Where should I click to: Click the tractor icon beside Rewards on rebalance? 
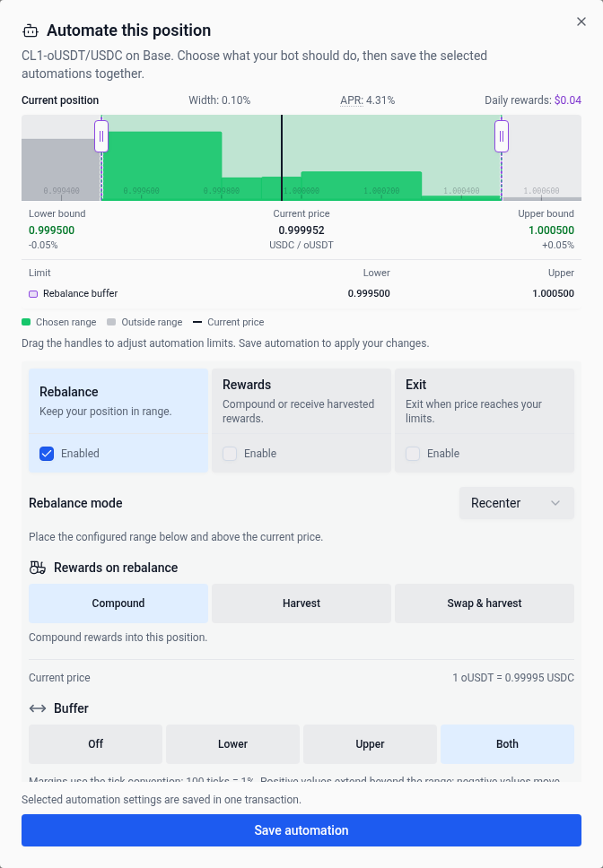37,568
